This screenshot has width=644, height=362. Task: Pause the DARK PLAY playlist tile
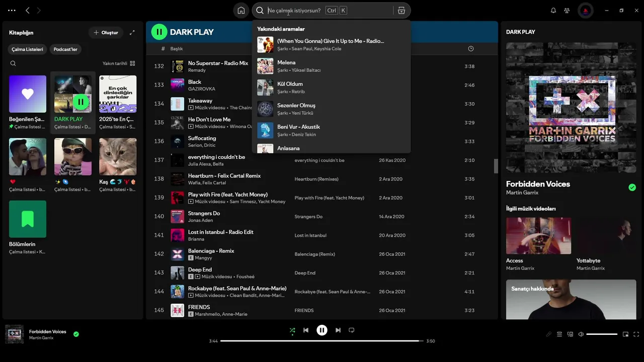pos(80,102)
